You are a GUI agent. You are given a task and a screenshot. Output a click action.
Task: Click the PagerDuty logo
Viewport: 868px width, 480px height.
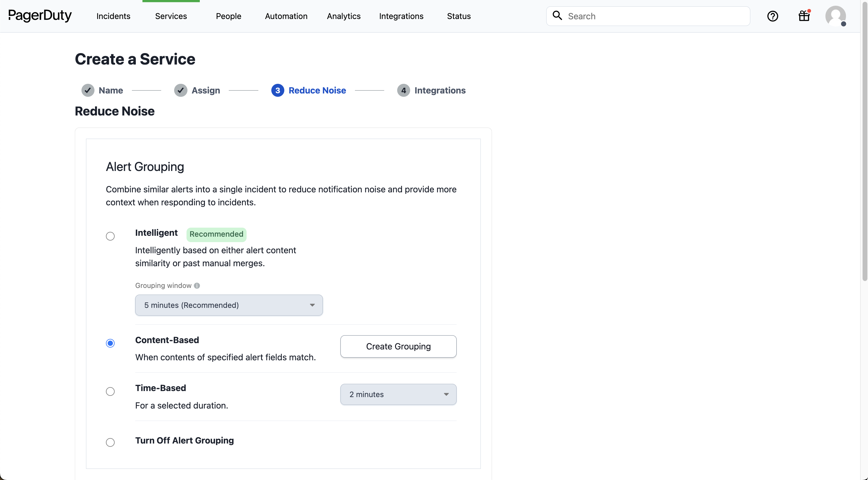coord(40,15)
